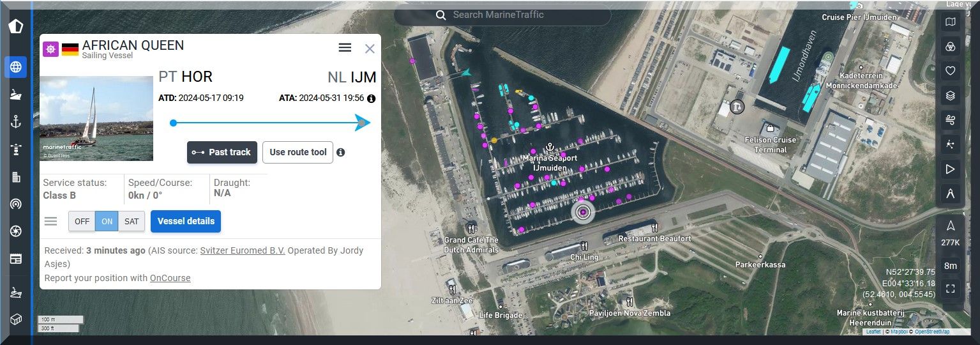Click the play button on right toolbar

pos(950,169)
